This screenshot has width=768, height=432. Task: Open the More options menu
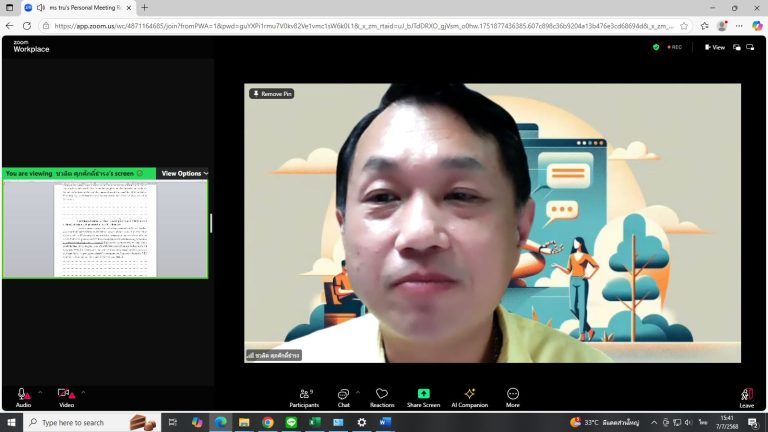coord(512,398)
